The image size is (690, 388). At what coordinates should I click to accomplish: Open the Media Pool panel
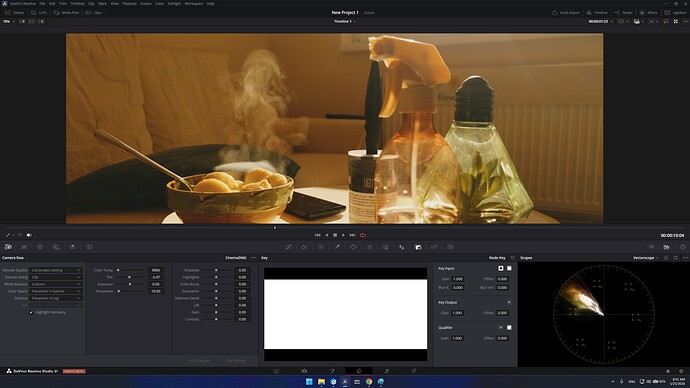(66, 12)
